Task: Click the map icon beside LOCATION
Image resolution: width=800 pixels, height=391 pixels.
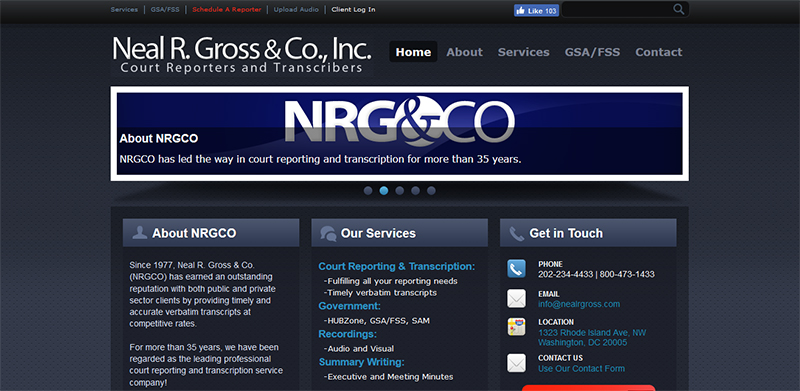Action: click(516, 327)
